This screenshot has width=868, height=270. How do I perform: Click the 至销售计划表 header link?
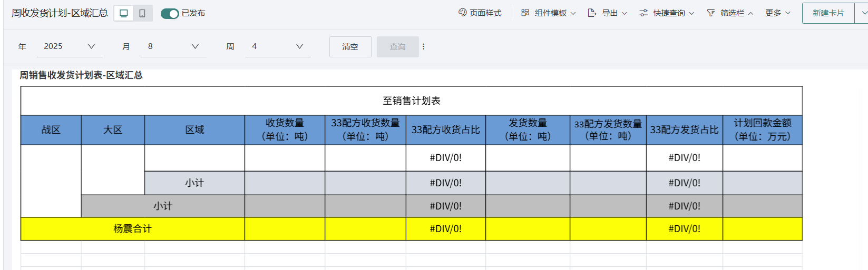click(x=412, y=101)
